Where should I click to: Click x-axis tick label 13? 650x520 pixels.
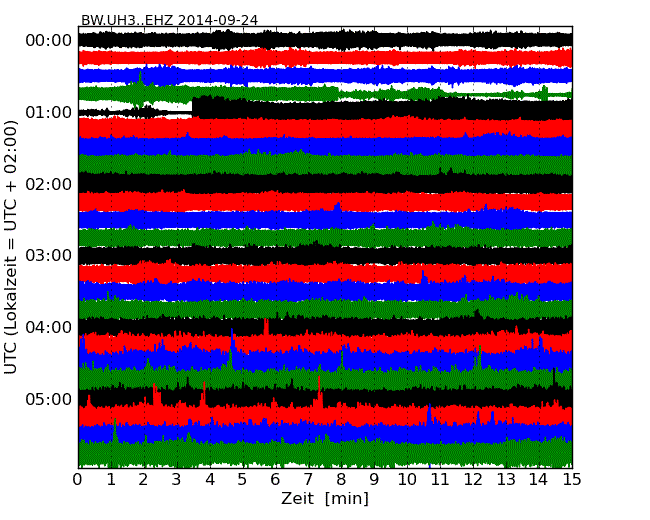(506, 480)
